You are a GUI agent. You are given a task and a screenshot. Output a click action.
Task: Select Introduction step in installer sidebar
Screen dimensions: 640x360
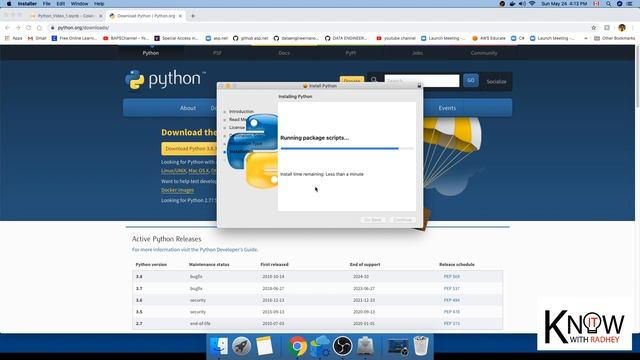click(241, 111)
